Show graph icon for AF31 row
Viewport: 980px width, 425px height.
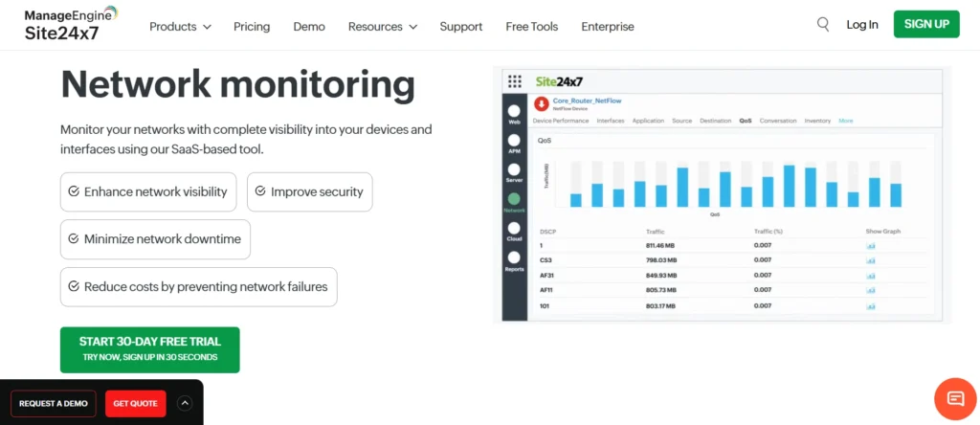pyautogui.click(x=871, y=276)
